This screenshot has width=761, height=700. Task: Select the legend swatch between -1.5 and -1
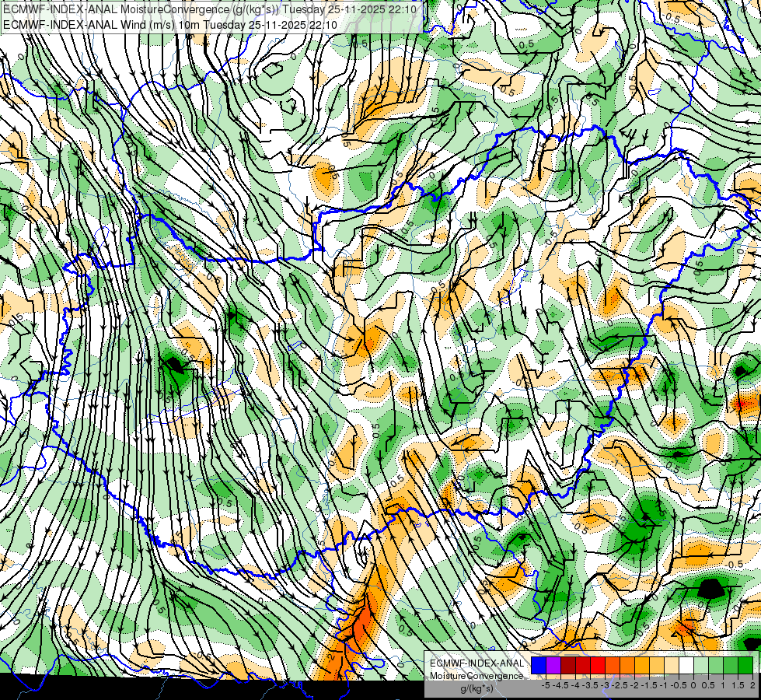[x=657, y=665]
